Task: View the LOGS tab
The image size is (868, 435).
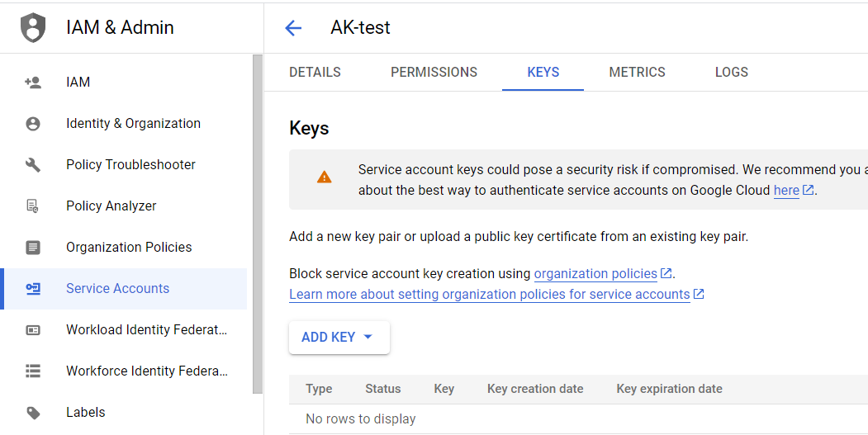Action: 731,73
